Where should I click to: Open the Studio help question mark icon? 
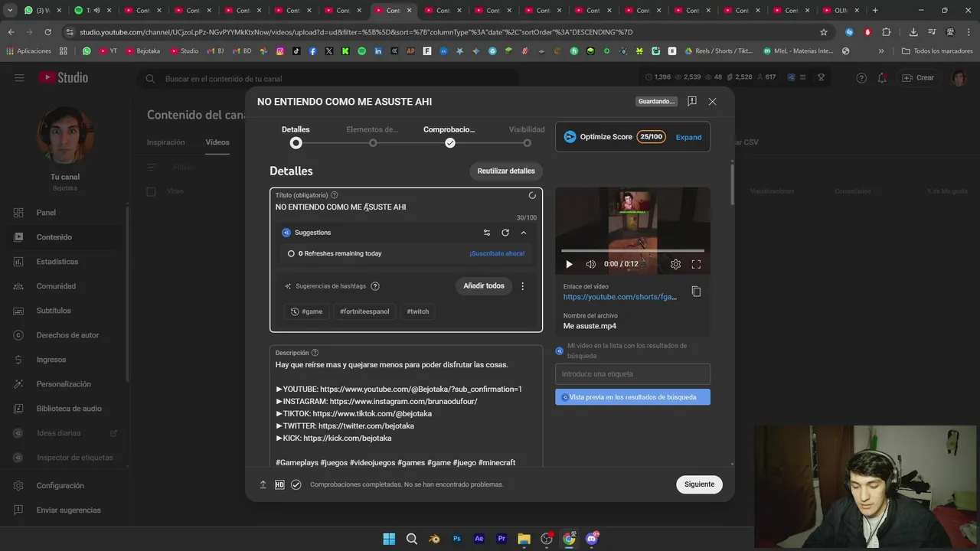[861, 78]
